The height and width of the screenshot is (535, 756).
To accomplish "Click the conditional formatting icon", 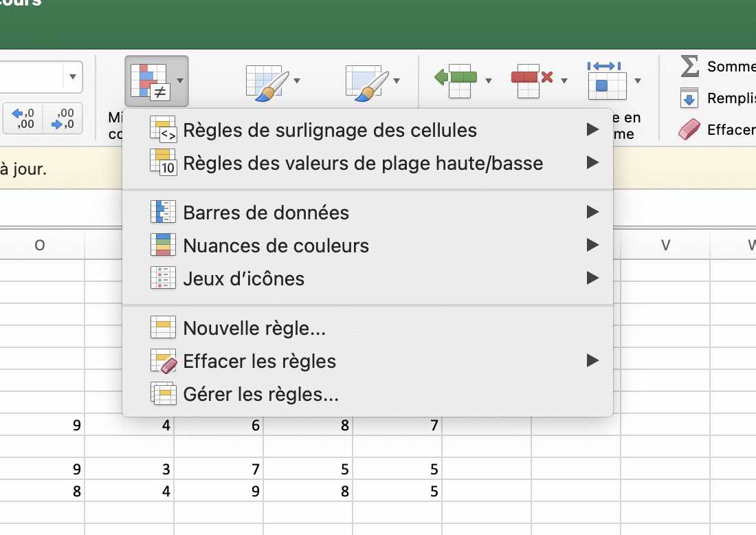I will pos(149,80).
